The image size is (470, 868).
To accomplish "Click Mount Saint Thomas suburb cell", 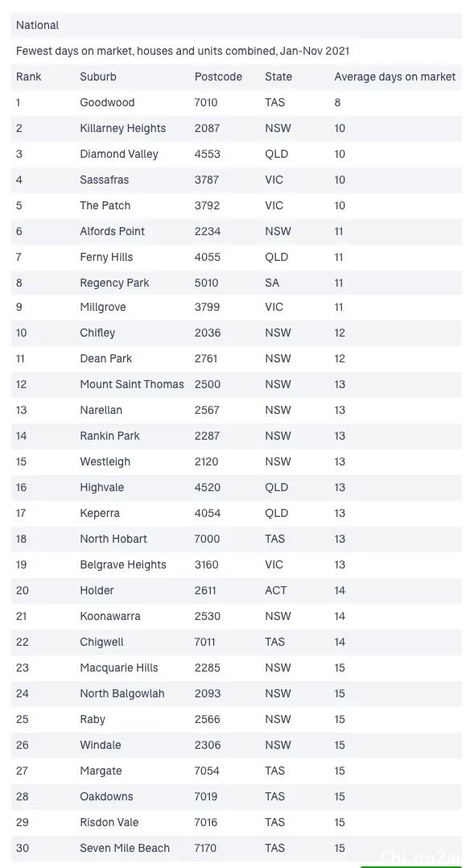I will pyautogui.click(x=132, y=384).
